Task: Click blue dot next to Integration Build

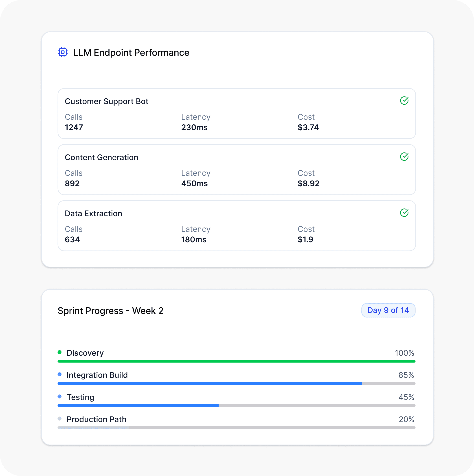Action: coord(60,374)
